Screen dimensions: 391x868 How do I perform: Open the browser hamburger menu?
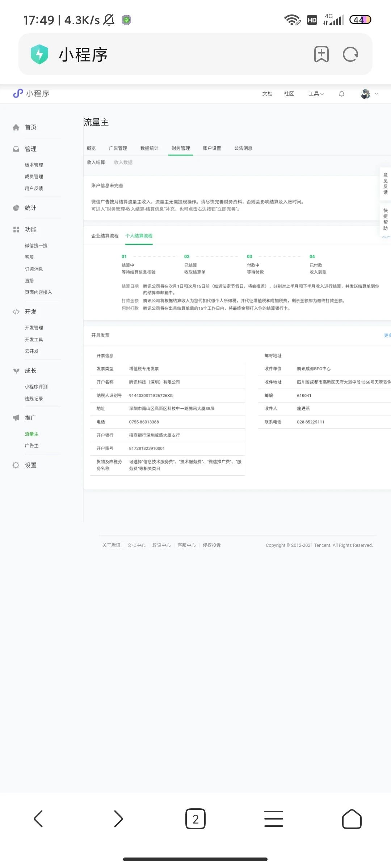click(x=274, y=819)
